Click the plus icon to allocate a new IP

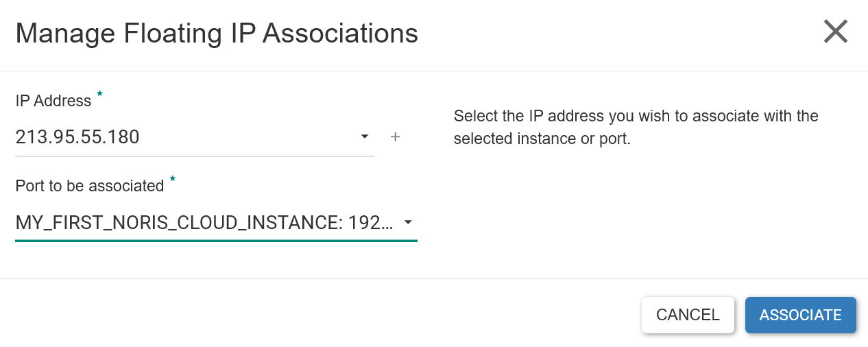click(x=395, y=137)
